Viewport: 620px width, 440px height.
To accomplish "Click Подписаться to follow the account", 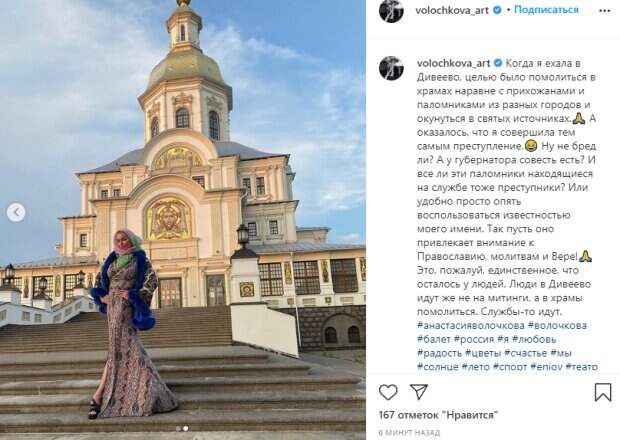I will click(x=546, y=10).
